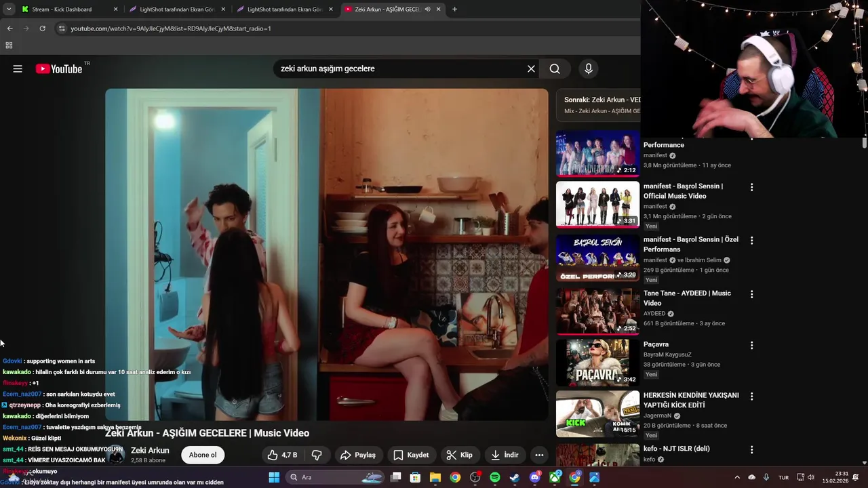
Task: Go to the YouTube home logo
Action: click(59, 68)
